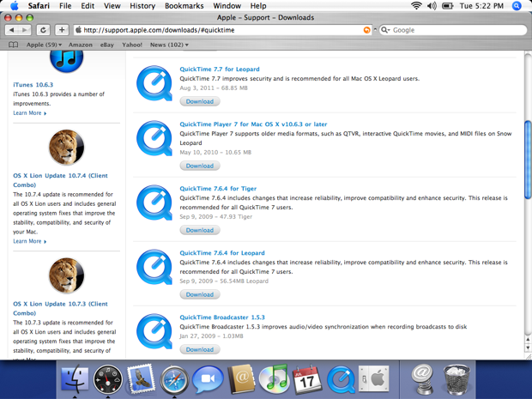Click the QuickTime 7.7 for Leopard icon
532x399 pixels.
(154, 83)
